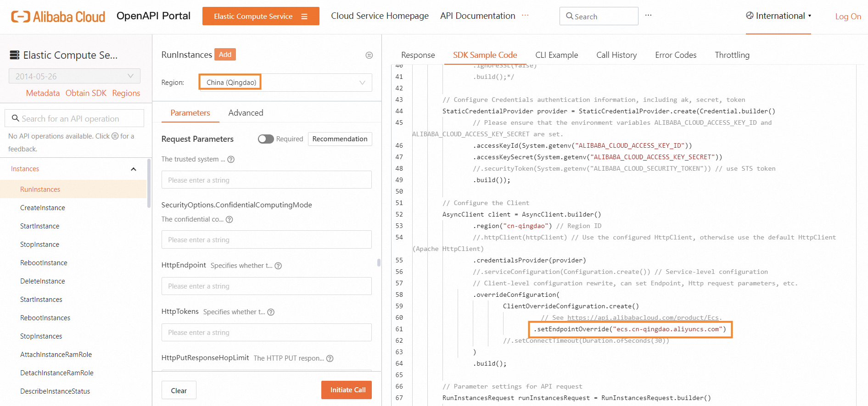Open the Elastic Compute Service hamburger menu

[304, 17]
